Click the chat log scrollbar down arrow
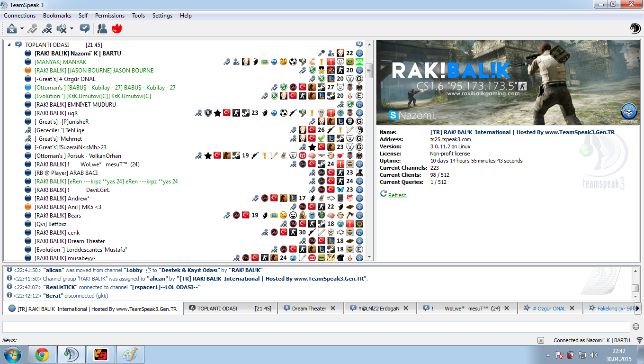This screenshot has width=644, height=364. click(635, 296)
